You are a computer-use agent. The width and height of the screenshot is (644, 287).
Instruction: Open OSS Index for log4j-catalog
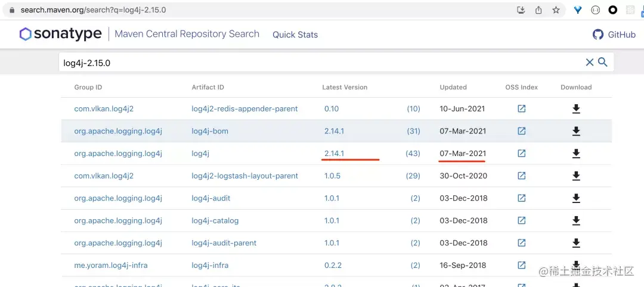(x=522, y=220)
